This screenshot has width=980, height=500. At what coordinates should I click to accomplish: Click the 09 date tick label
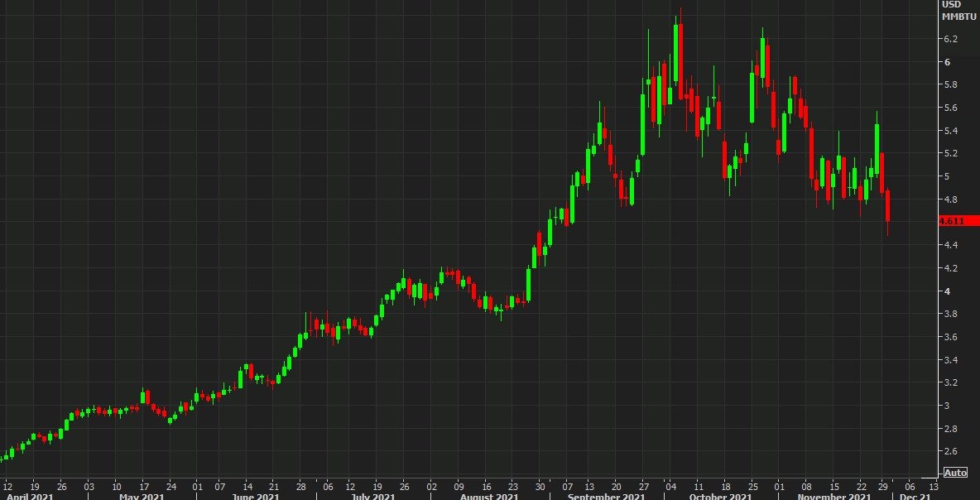tap(458, 486)
